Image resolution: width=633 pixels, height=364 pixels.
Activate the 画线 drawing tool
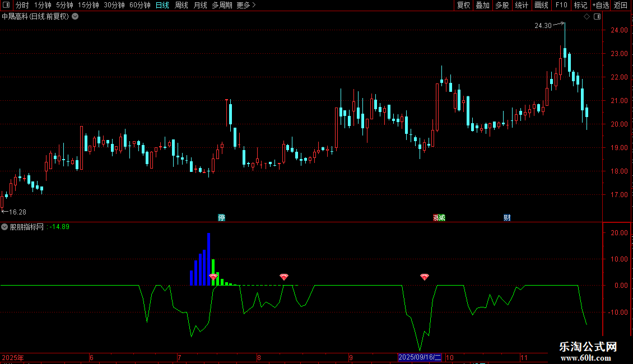pyautogui.click(x=541, y=5)
